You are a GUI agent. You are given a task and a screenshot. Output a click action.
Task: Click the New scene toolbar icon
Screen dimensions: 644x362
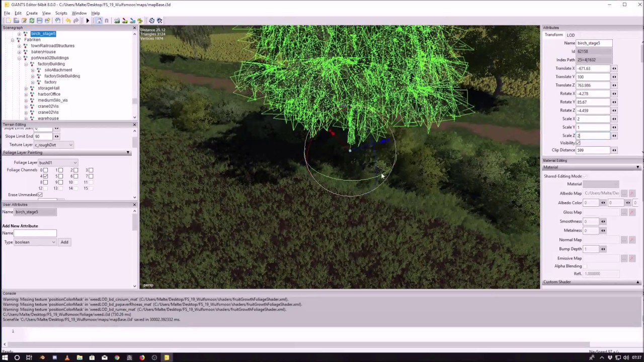pos(8,21)
